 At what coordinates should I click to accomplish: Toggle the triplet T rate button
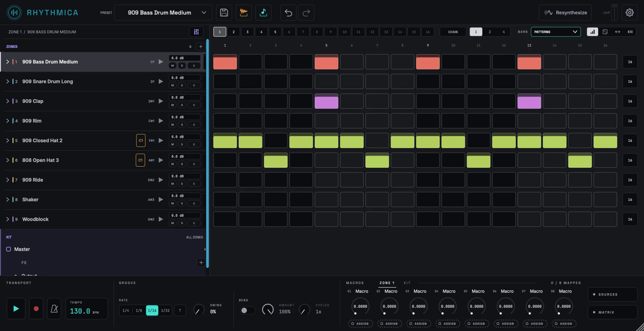[180, 310]
